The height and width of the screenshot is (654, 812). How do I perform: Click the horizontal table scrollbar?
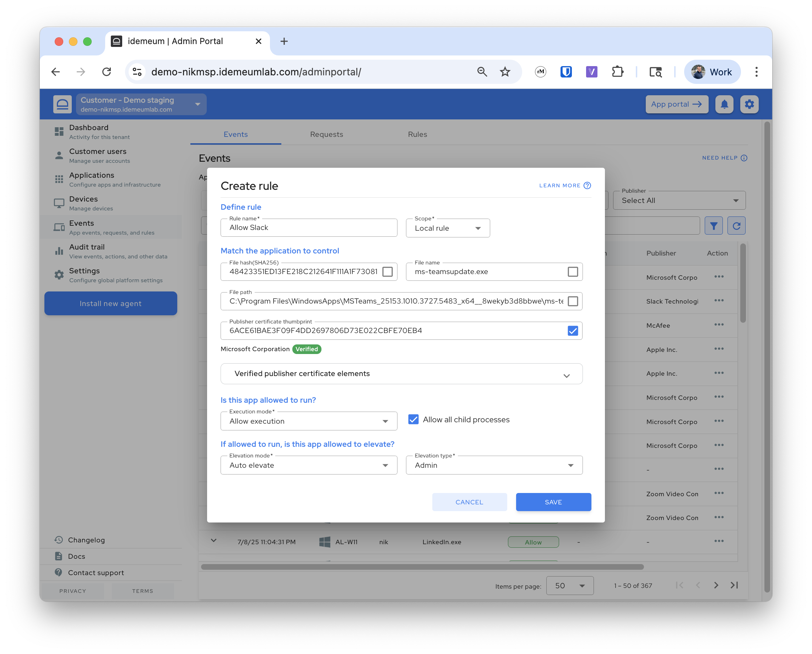pos(422,567)
